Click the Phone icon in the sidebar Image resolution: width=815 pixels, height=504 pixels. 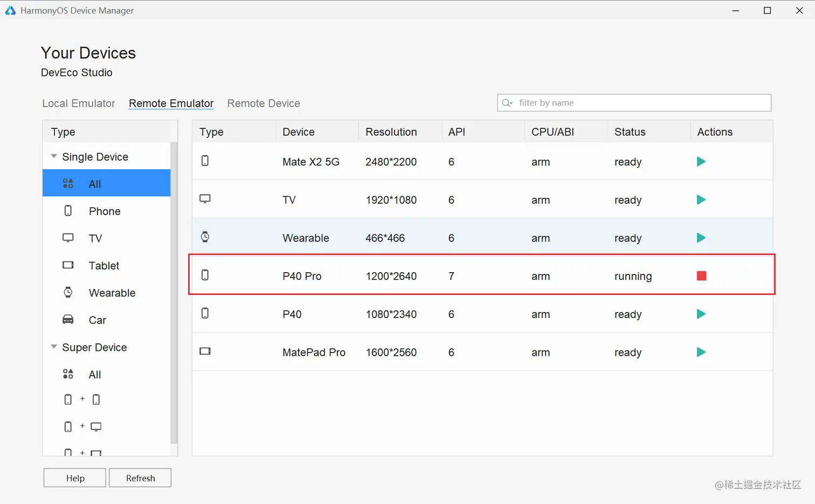click(x=68, y=210)
